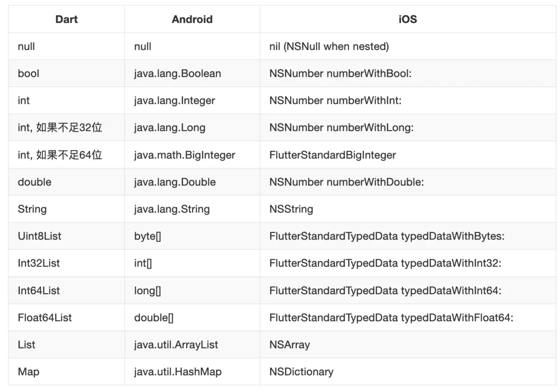This screenshot has height=392, width=560.
Task: Select the 'int[]' cell
Action: 192,263
